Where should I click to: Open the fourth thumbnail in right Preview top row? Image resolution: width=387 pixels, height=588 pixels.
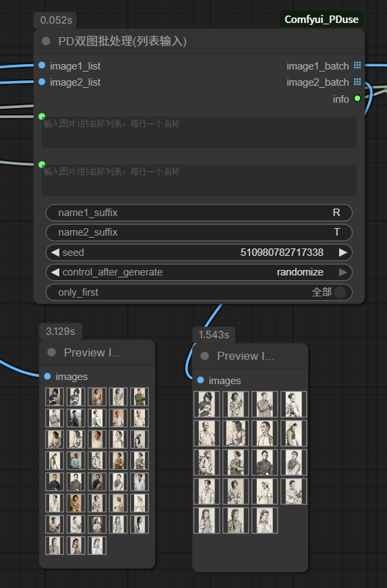pos(294,404)
